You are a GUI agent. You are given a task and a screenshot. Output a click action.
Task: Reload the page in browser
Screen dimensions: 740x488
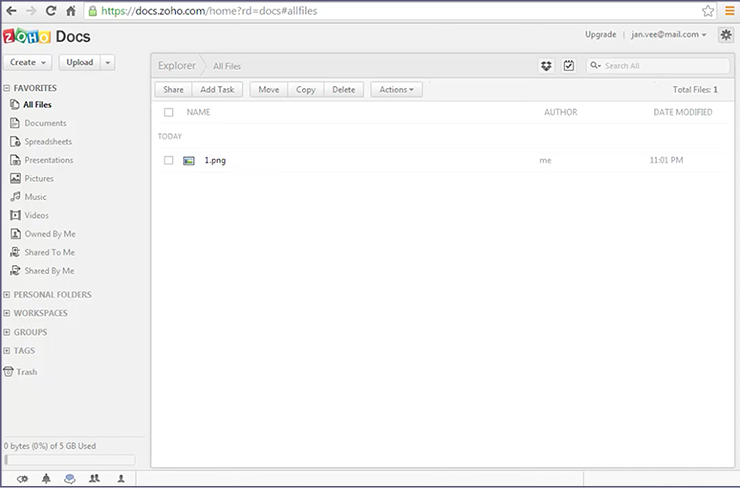click(x=51, y=10)
